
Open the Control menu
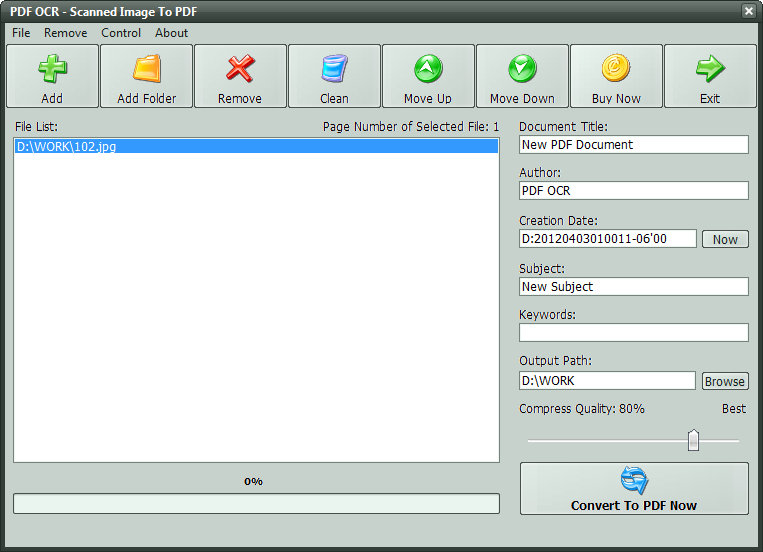pos(121,33)
